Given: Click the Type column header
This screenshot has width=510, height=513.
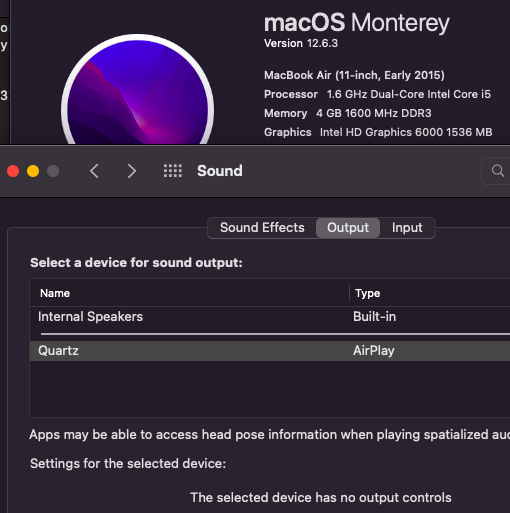Looking at the screenshot, I should coord(368,293).
